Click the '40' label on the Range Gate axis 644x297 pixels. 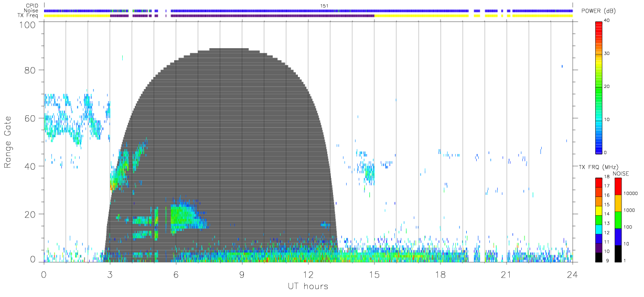coord(30,166)
